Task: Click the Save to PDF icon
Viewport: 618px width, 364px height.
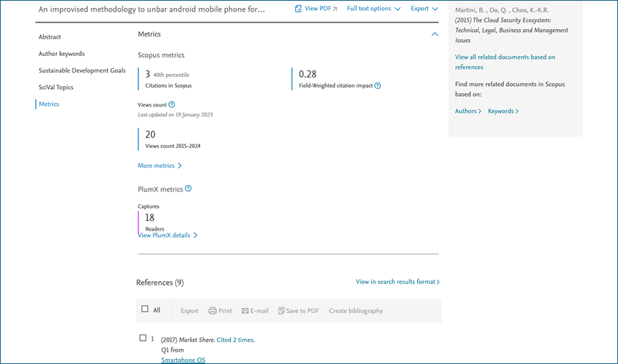Action: point(281,311)
